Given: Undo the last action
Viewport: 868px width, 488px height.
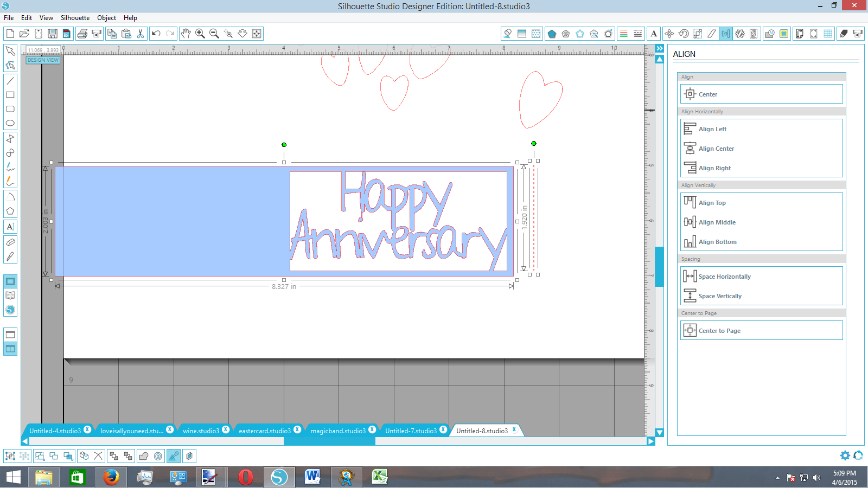Looking at the screenshot, I should coord(156,34).
